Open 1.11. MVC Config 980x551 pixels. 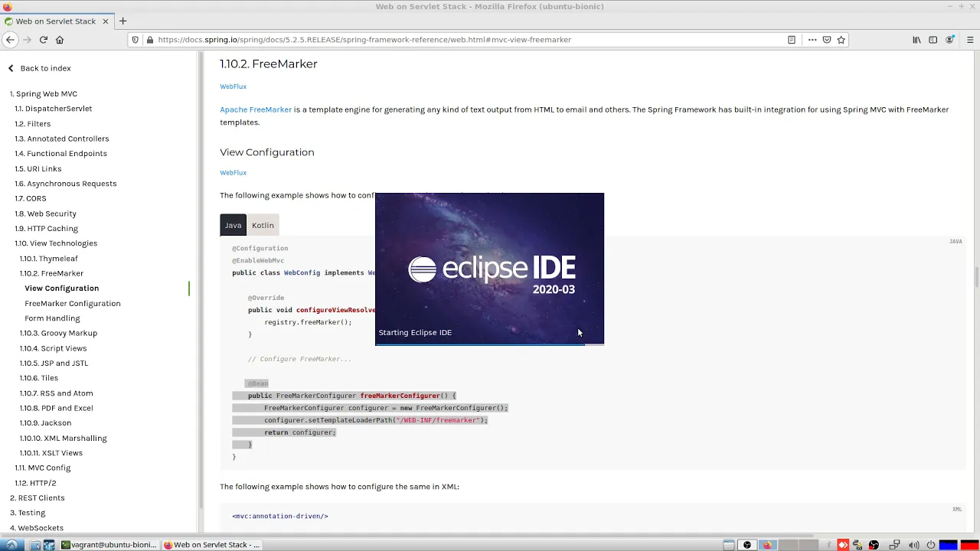pyautogui.click(x=43, y=468)
